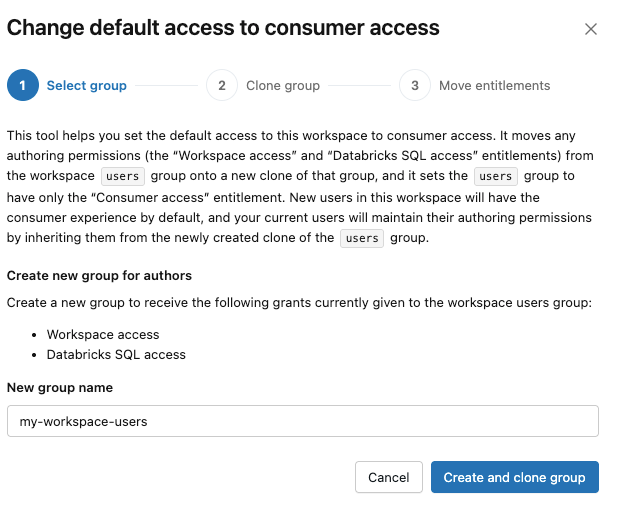Click the step 3 circle icon
Screen dimensions: 617x517
pyautogui.click(x=414, y=85)
